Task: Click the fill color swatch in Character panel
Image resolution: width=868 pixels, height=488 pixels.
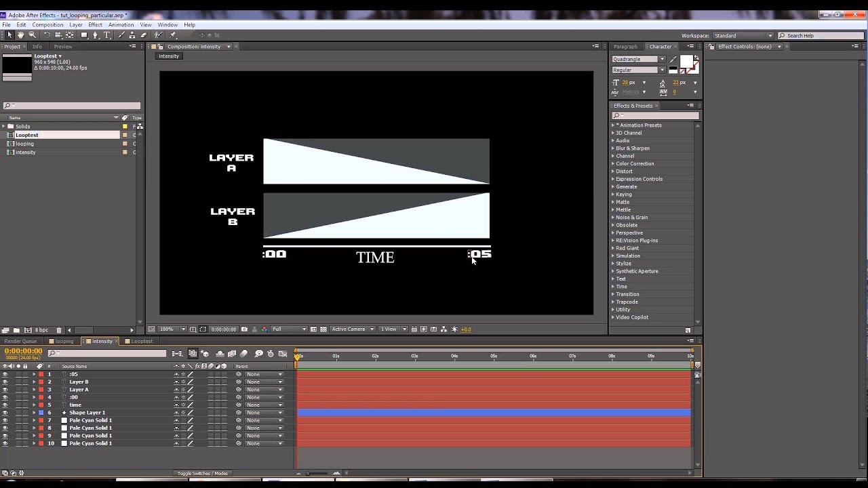Action: coord(686,62)
